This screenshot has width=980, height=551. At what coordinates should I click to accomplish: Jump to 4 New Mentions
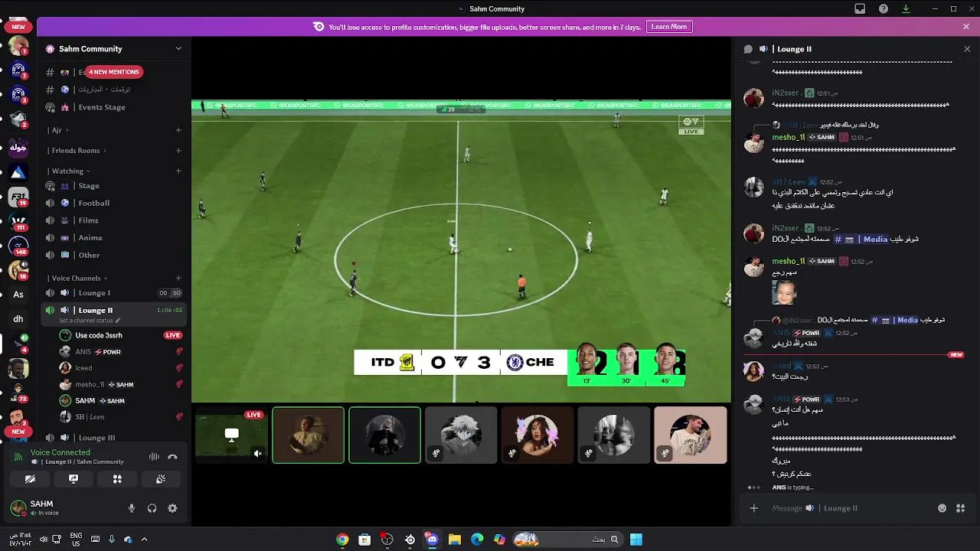click(x=114, y=72)
